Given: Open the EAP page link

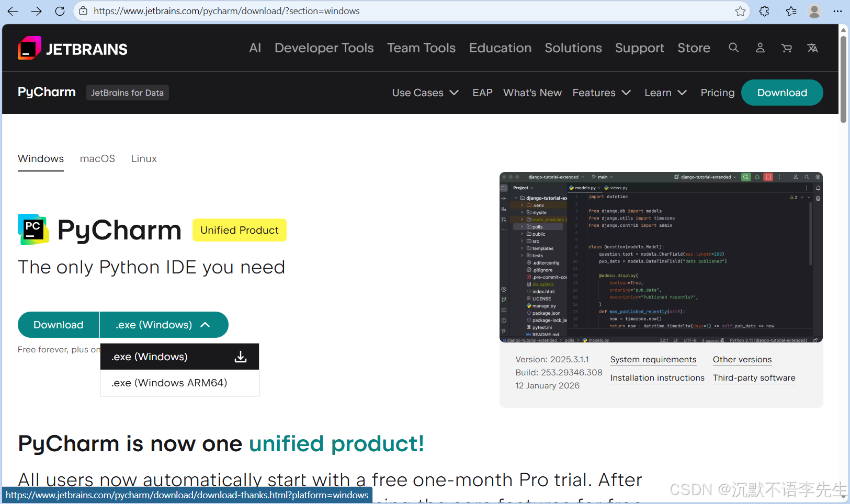Looking at the screenshot, I should pos(482,93).
